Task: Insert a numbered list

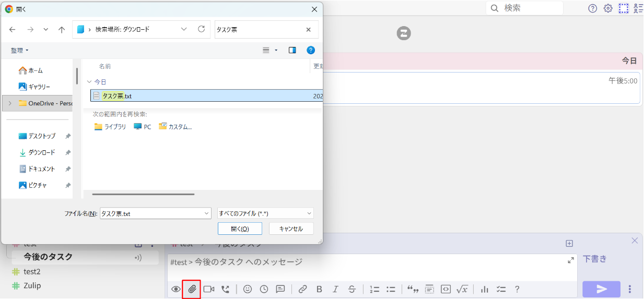Action: 374,289
